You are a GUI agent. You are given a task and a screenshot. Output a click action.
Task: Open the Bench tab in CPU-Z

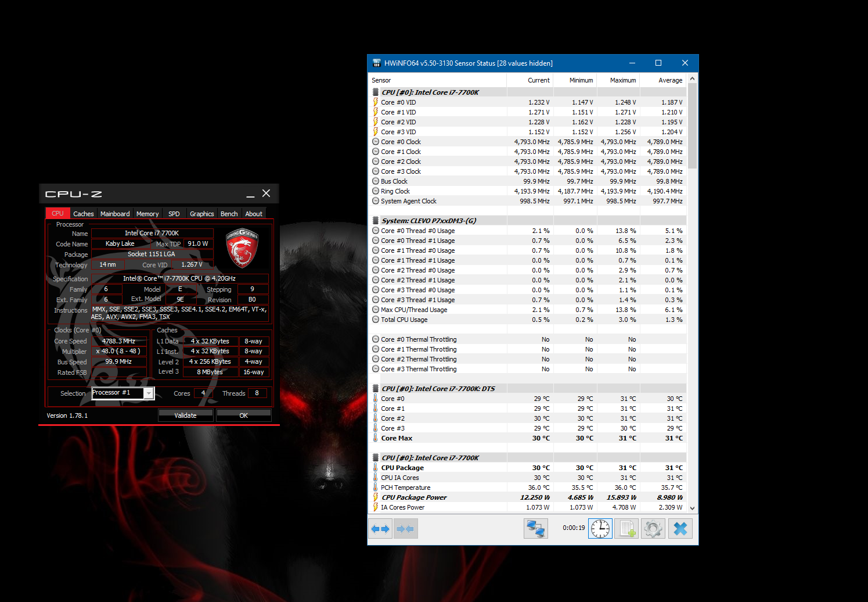pos(229,214)
